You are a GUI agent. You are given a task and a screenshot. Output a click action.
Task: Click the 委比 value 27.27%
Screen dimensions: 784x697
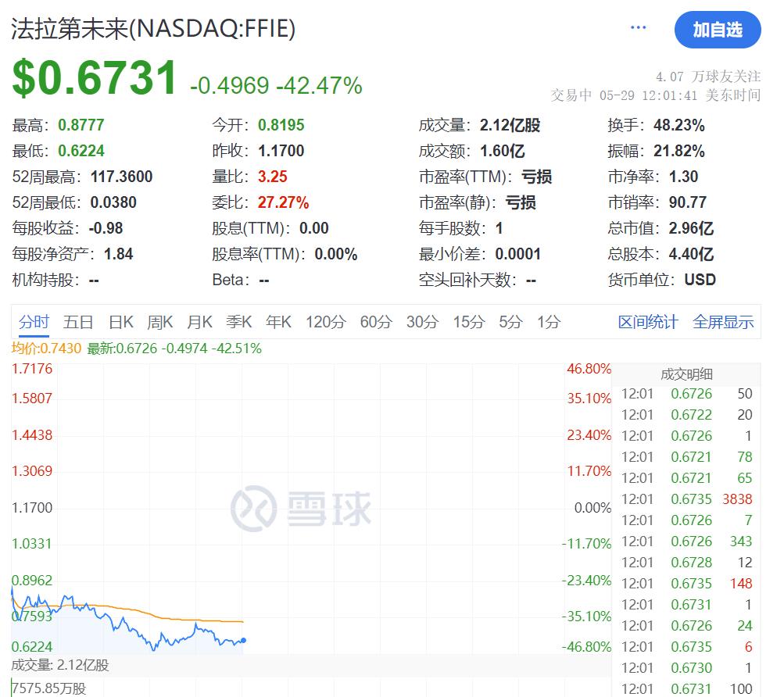(284, 202)
